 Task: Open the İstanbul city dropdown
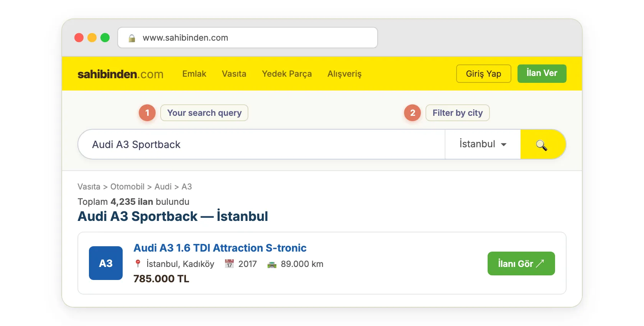(x=483, y=144)
